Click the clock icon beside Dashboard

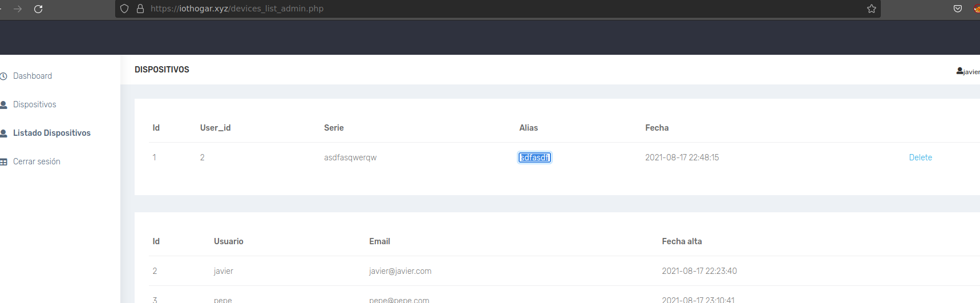[3, 76]
